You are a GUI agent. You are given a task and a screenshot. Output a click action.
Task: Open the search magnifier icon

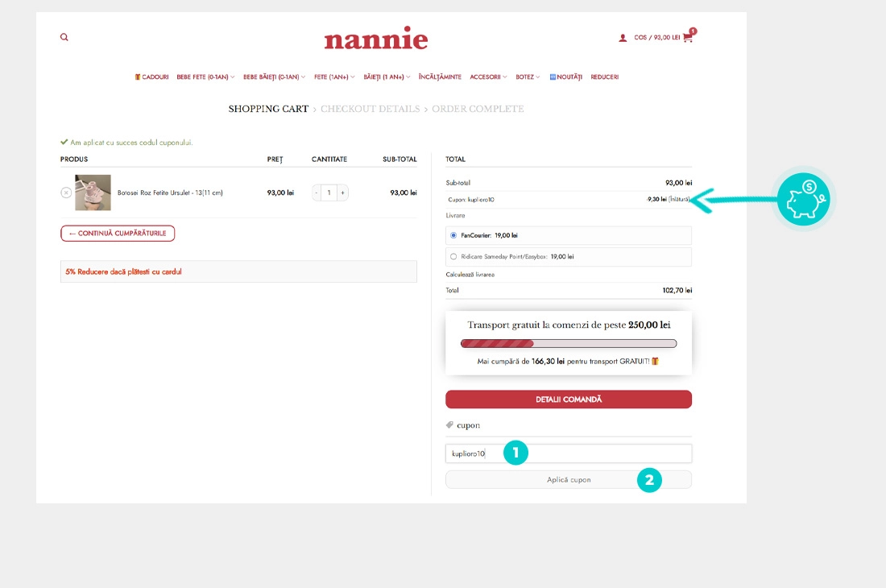[x=64, y=37]
